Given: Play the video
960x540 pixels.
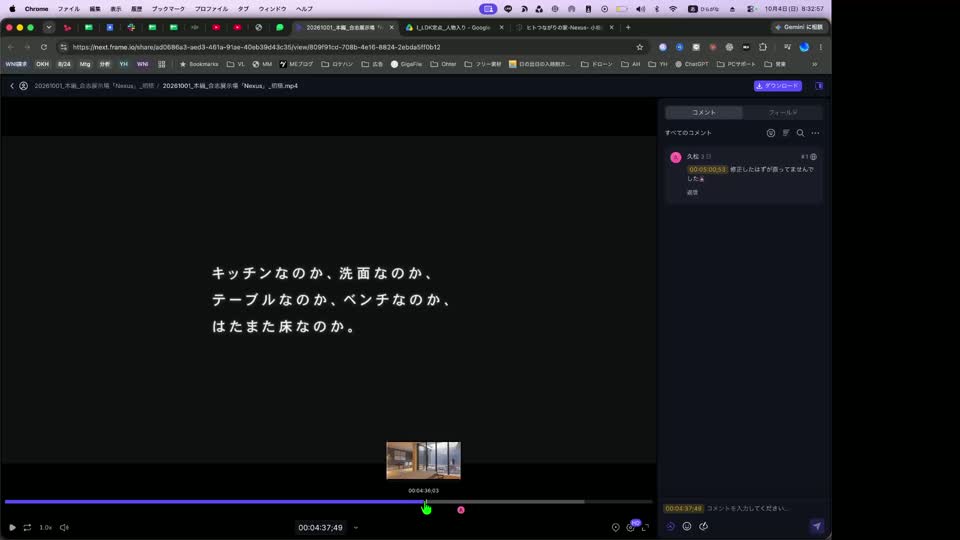Looking at the screenshot, I should [12, 527].
